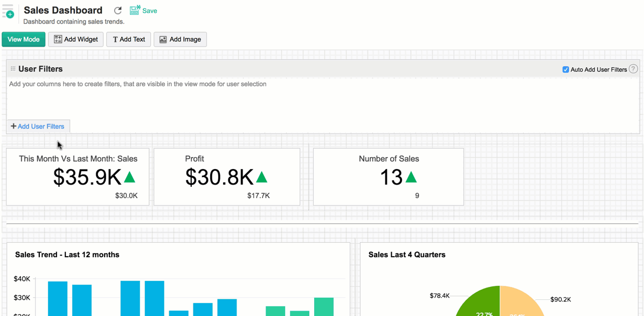Open the Add User Filters link

[38, 127]
